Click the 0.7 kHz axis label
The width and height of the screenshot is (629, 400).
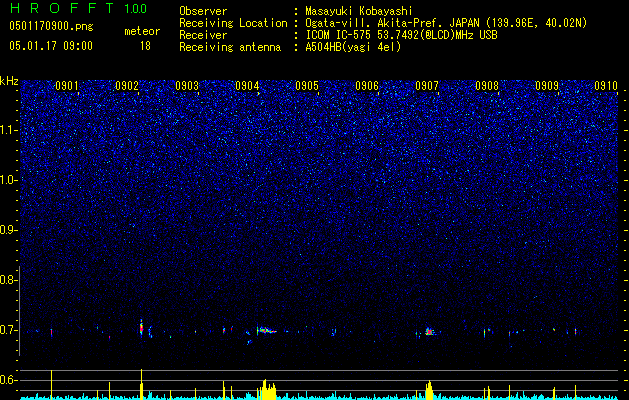[x=9, y=330]
